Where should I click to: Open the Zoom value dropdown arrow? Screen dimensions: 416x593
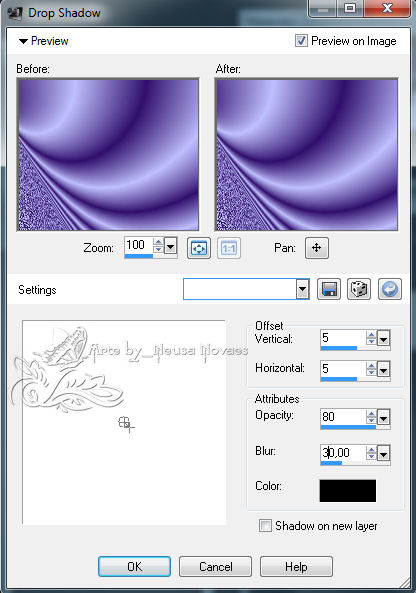tap(171, 247)
